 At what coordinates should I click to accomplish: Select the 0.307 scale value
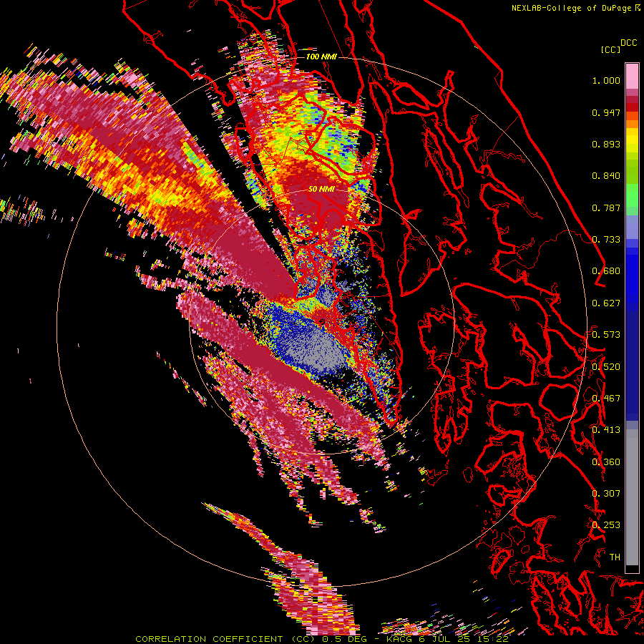[x=606, y=494]
